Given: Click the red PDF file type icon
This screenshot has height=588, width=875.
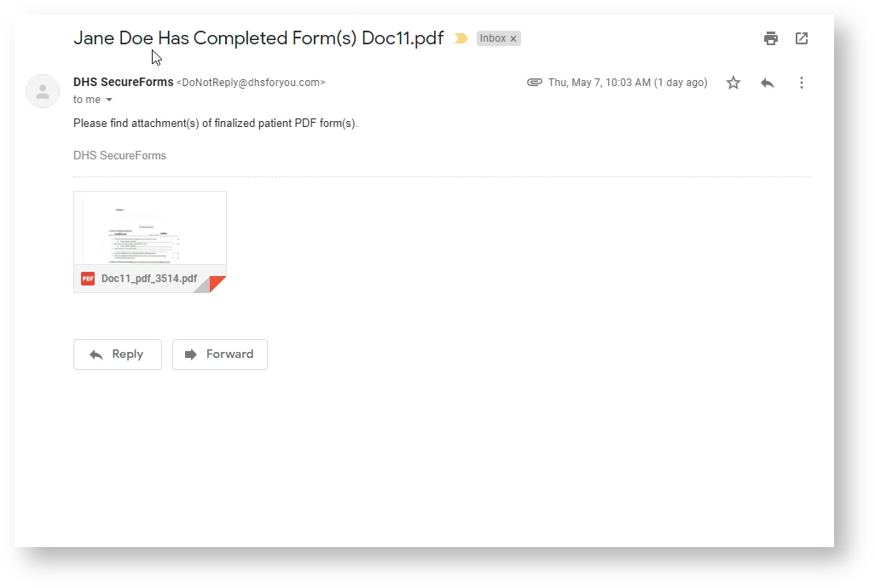Looking at the screenshot, I should pos(88,279).
